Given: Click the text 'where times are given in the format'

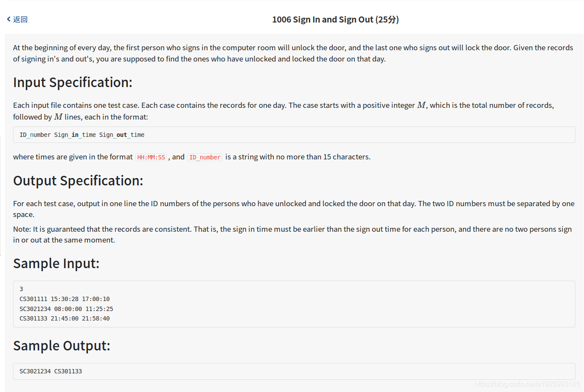Looking at the screenshot, I should pyautogui.click(x=73, y=157).
